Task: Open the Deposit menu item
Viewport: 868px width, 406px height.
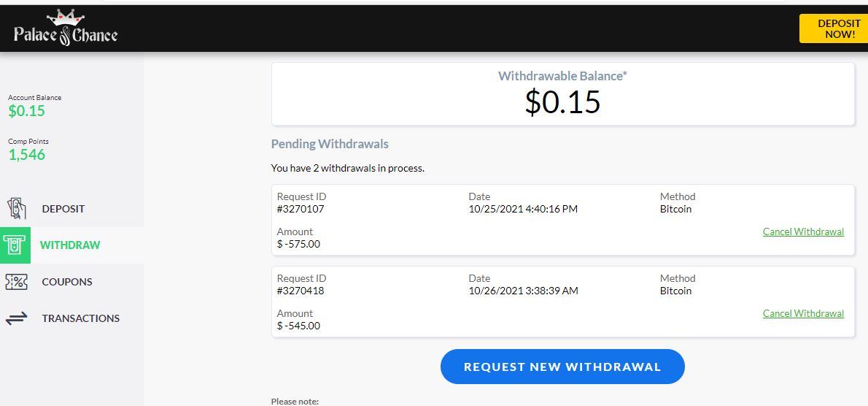Action: (x=63, y=209)
